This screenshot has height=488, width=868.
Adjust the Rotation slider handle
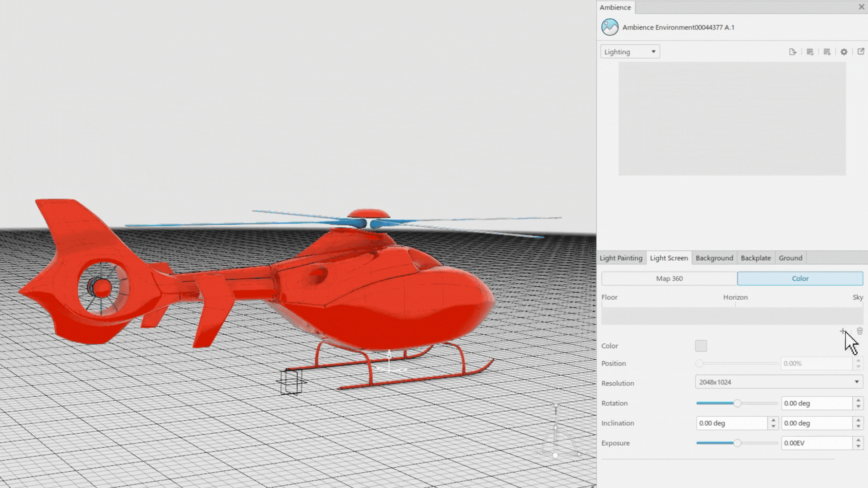[x=737, y=403]
